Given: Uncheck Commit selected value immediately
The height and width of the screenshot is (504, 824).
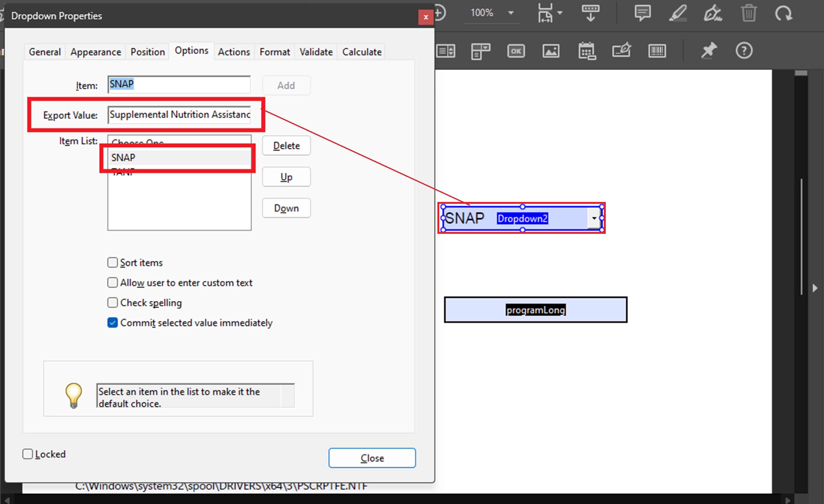Looking at the screenshot, I should point(113,323).
